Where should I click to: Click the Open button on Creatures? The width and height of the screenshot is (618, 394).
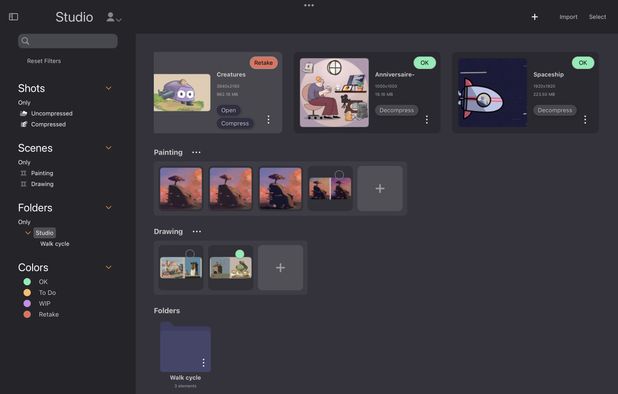(x=229, y=110)
